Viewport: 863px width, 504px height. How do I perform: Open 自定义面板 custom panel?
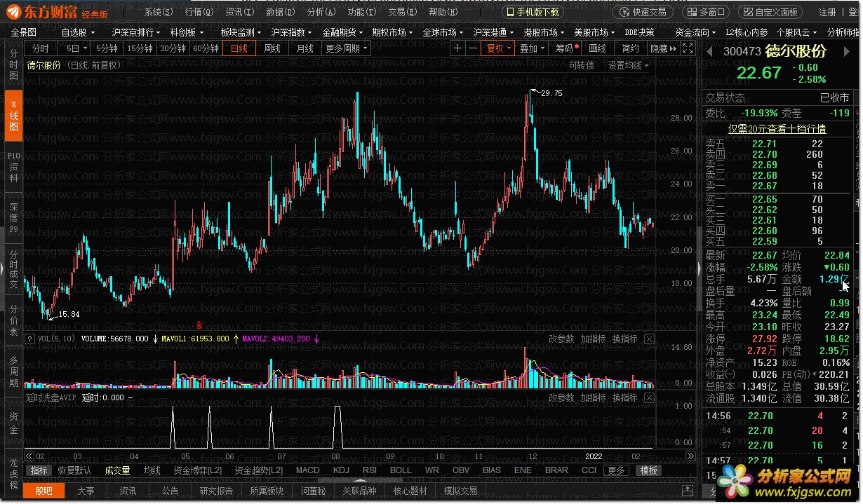tap(770, 12)
